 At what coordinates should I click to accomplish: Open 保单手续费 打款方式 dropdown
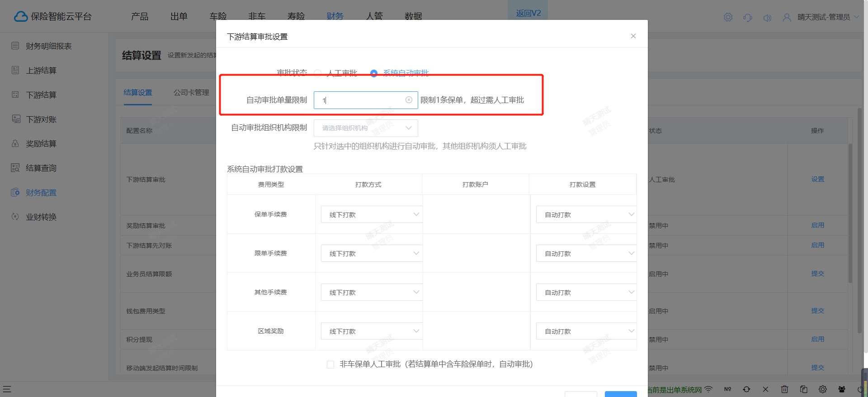click(372, 214)
